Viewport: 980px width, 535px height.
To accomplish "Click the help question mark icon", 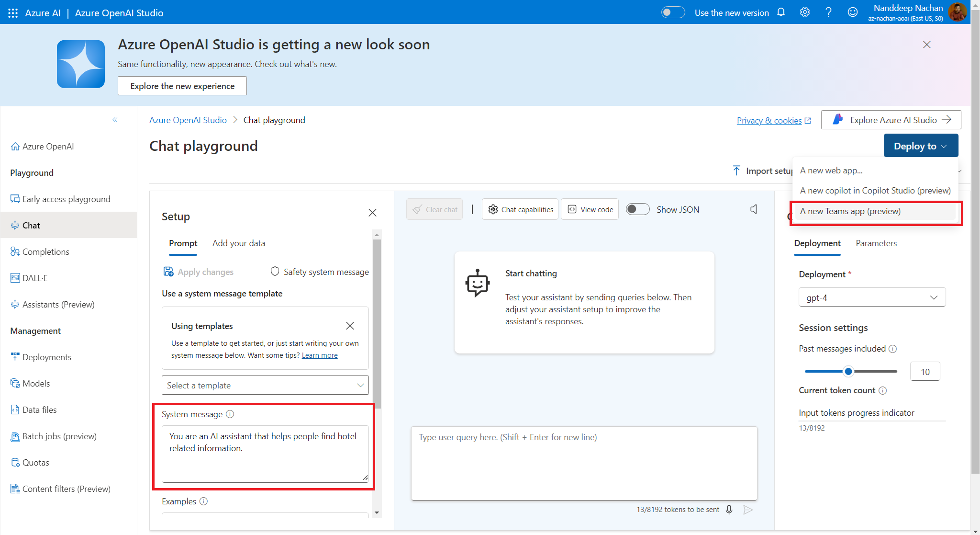I will click(828, 12).
